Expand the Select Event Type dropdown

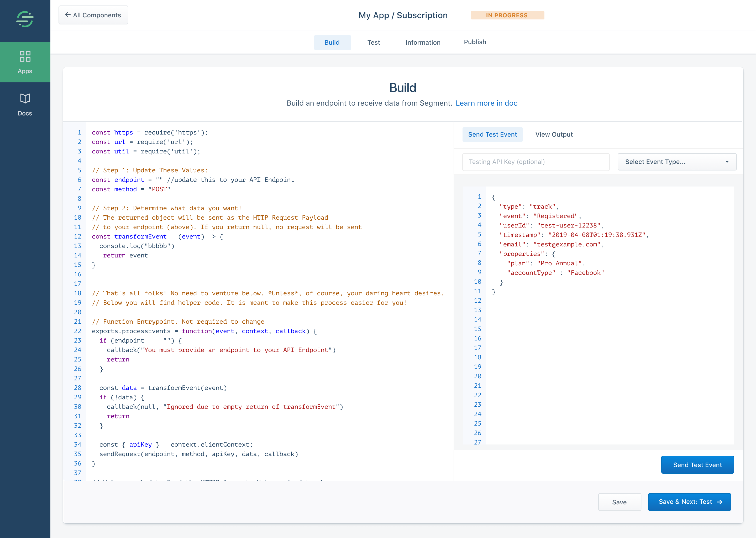[676, 162]
